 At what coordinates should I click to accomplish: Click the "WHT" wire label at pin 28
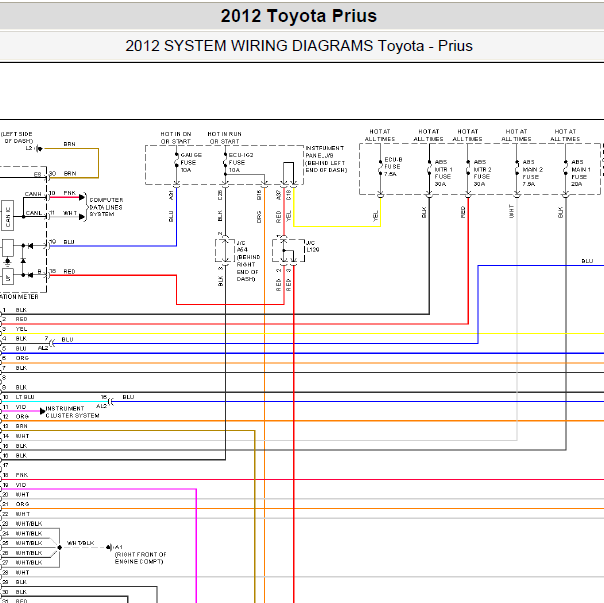point(22,573)
